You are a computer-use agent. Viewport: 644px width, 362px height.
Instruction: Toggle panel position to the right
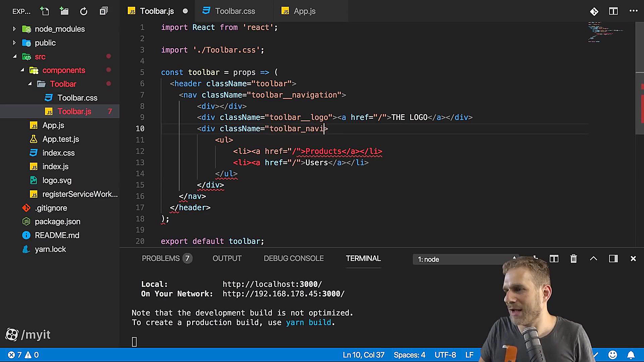613,258
